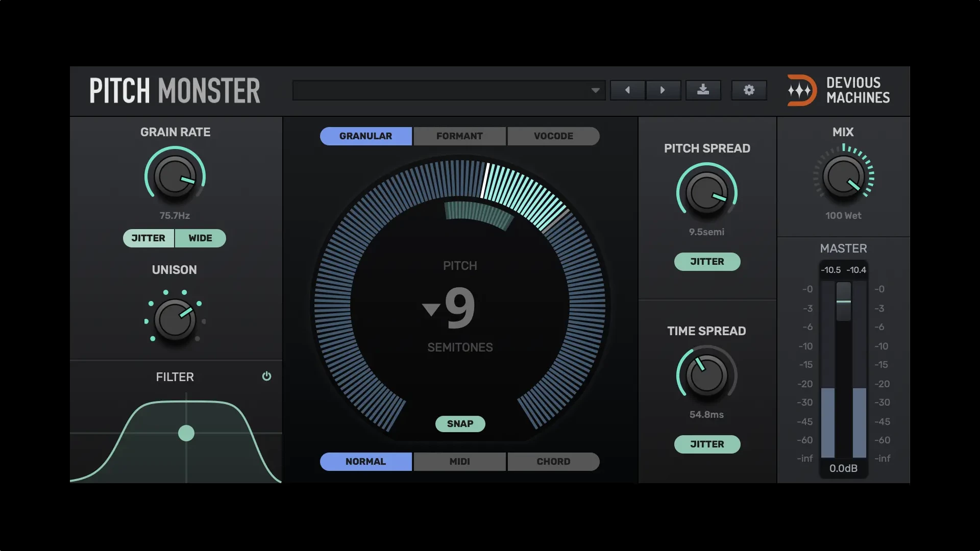Toggle the Wide button
This screenshot has height=551, width=980.
coord(201,238)
